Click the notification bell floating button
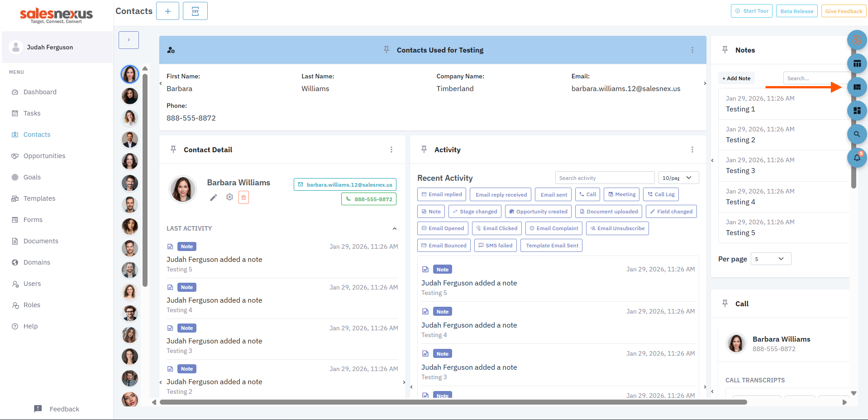Screen dimensions: 868x420 pos(856,158)
